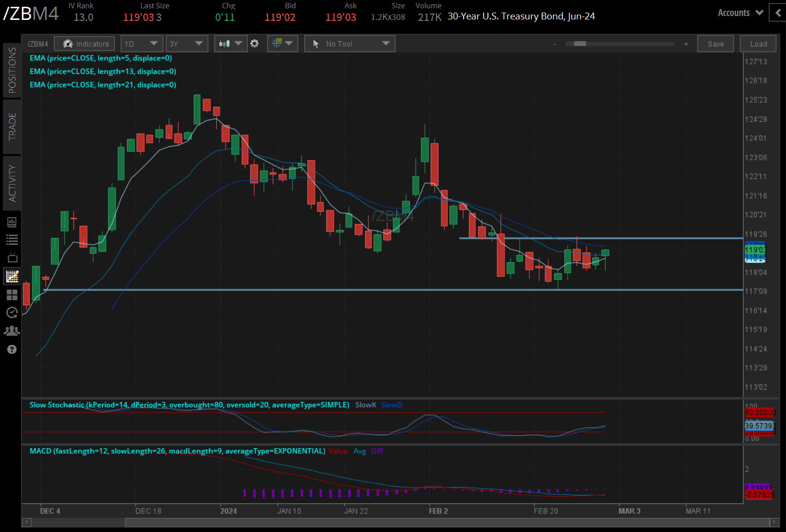The width and height of the screenshot is (786, 532).
Task: Click the Bid price 119'02
Action: [x=280, y=17]
